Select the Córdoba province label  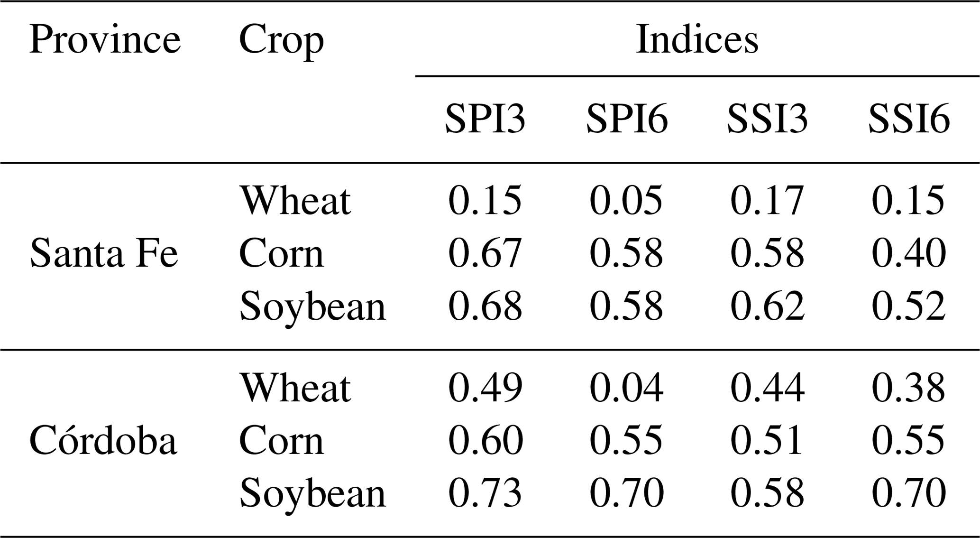pyautogui.click(x=103, y=441)
